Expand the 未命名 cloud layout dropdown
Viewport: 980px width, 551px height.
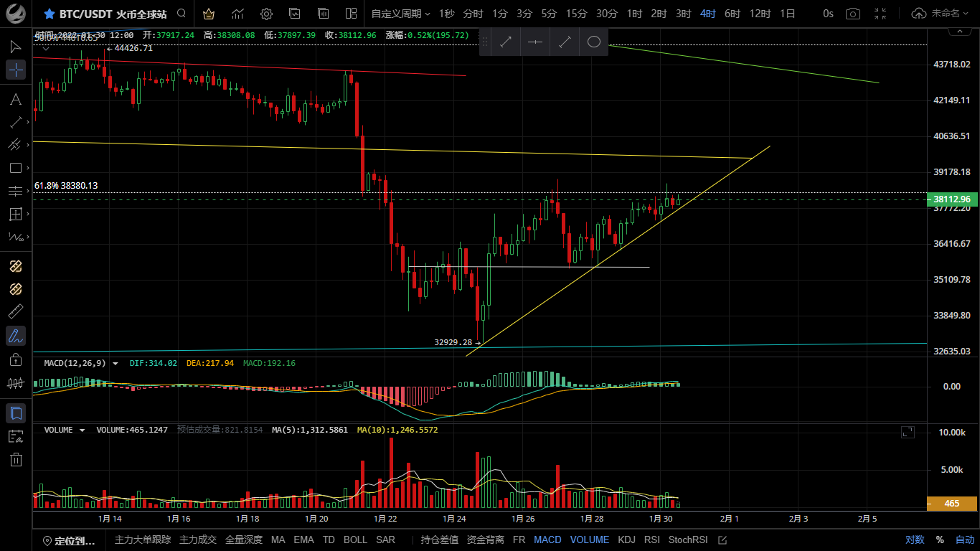tap(940, 14)
